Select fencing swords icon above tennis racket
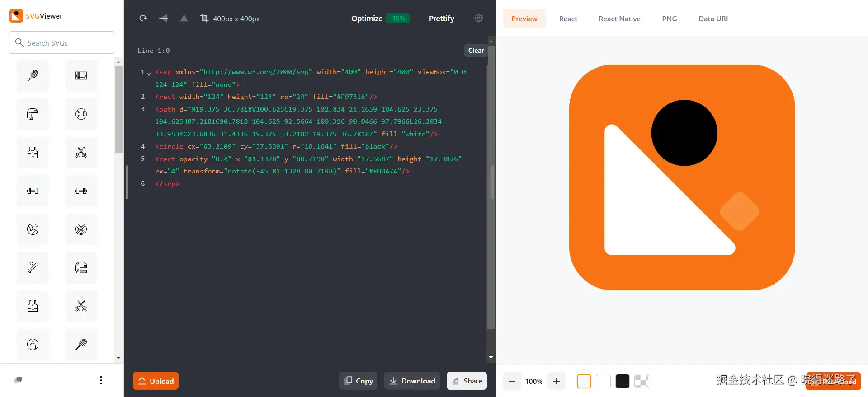This screenshot has width=868, height=397. tap(81, 306)
